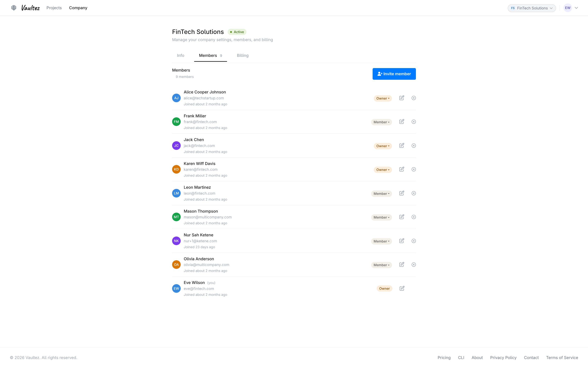Screen dimensions: 588x368
Task: Open Alice Cooper Johnson's Owner role dropdown
Action: [x=383, y=98]
